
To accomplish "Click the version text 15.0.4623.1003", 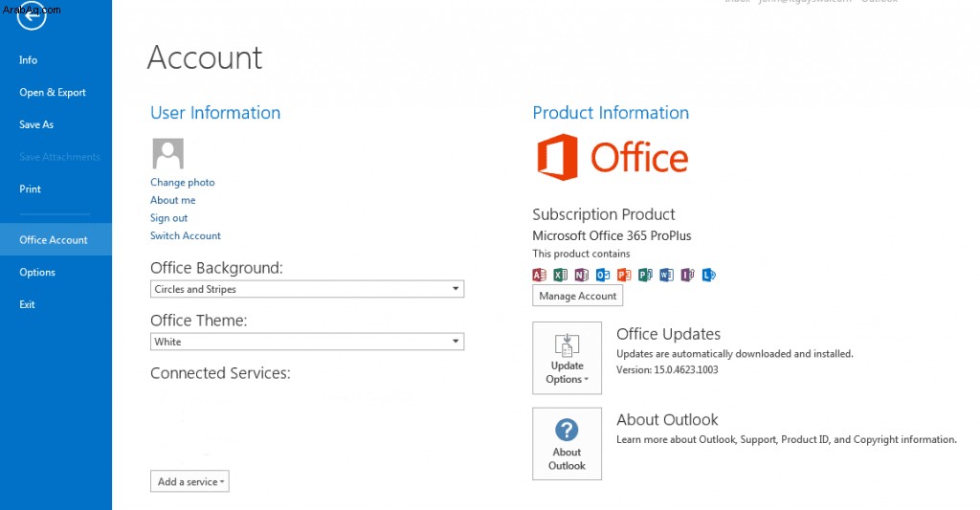I will pyautogui.click(x=685, y=369).
